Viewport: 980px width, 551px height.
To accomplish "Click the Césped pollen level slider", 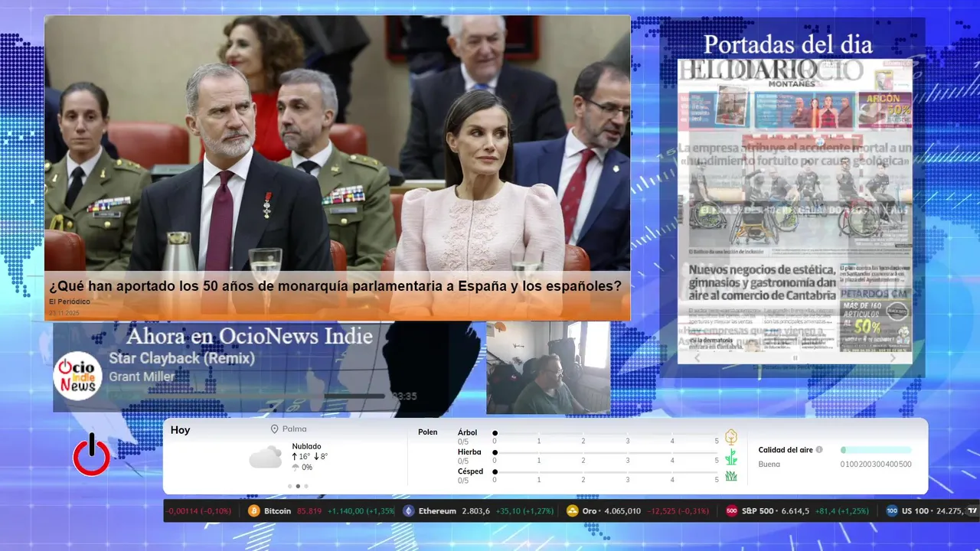I will pyautogui.click(x=606, y=472).
